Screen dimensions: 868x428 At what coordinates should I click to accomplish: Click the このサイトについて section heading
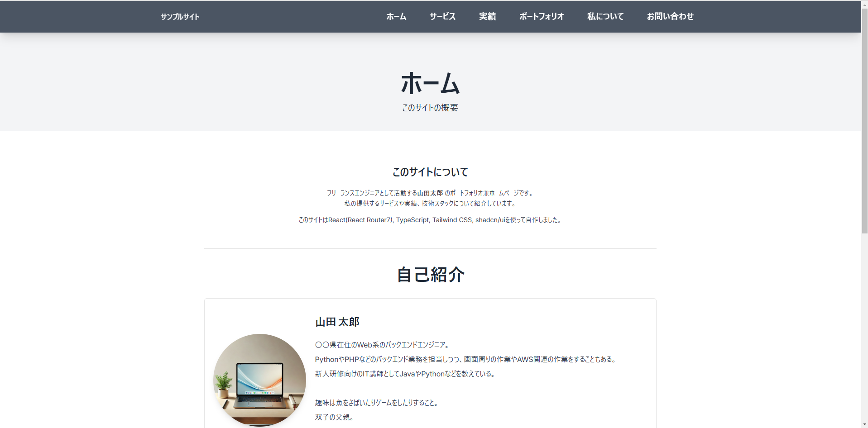pyautogui.click(x=429, y=172)
